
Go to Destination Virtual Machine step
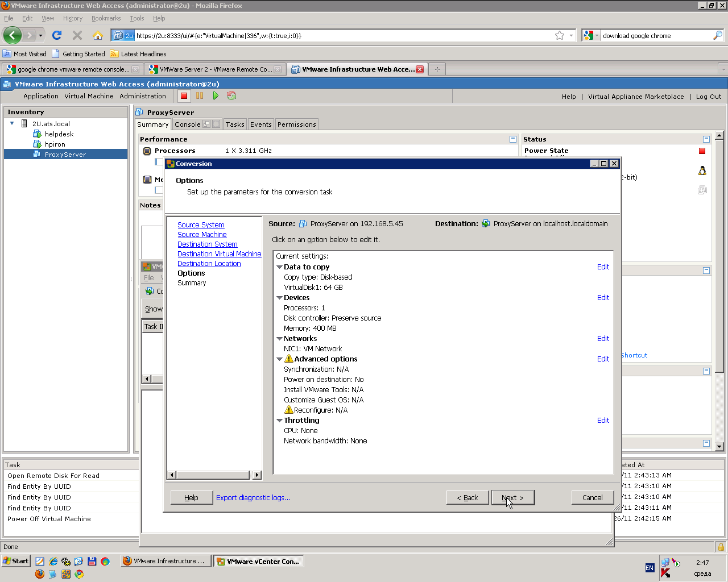point(220,254)
